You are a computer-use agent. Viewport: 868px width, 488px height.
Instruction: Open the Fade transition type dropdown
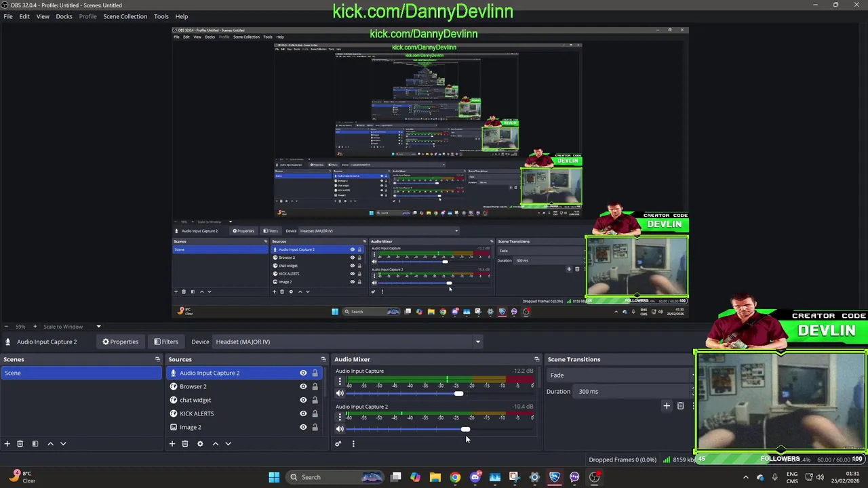[x=621, y=375]
